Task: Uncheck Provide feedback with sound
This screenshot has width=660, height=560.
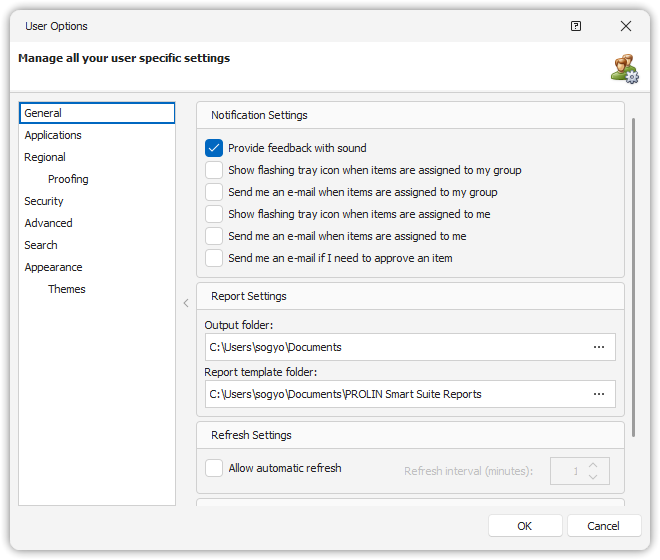Action: [214, 148]
